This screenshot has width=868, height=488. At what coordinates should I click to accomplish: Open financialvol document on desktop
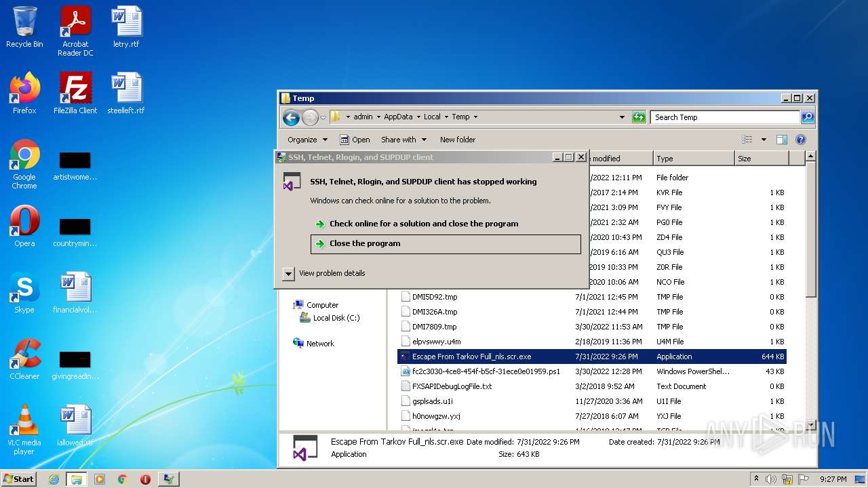pyautogui.click(x=75, y=293)
